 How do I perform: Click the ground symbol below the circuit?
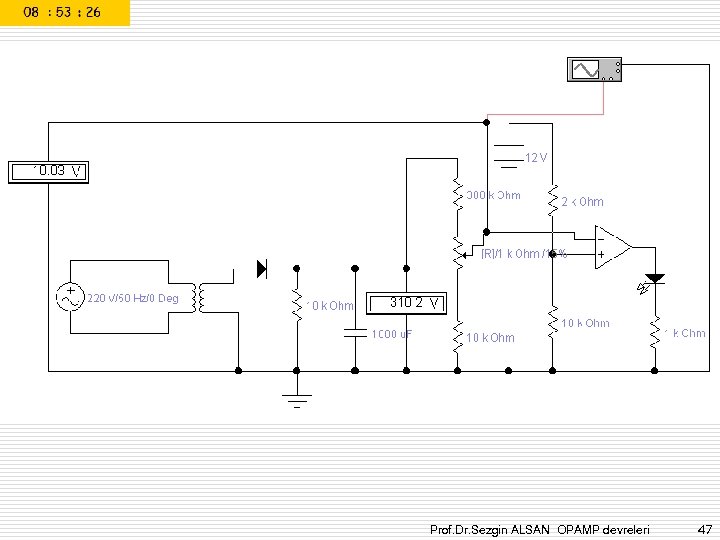click(297, 400)
